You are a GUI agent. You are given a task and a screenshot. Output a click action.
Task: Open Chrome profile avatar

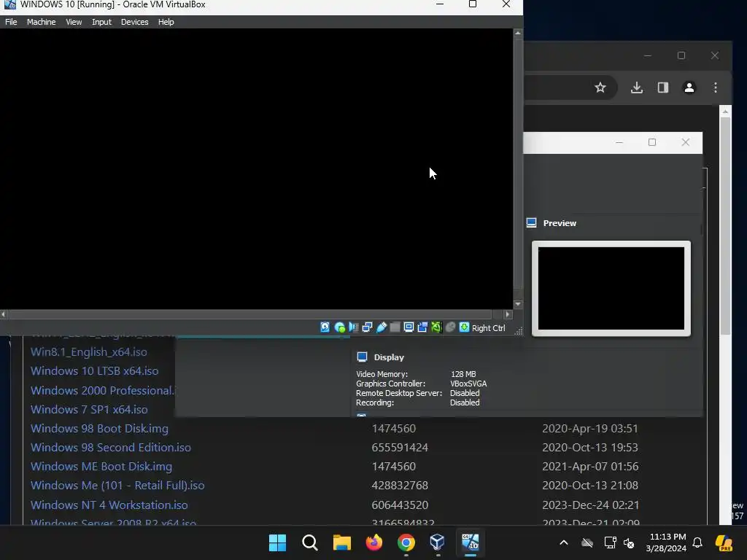point(689,87)
